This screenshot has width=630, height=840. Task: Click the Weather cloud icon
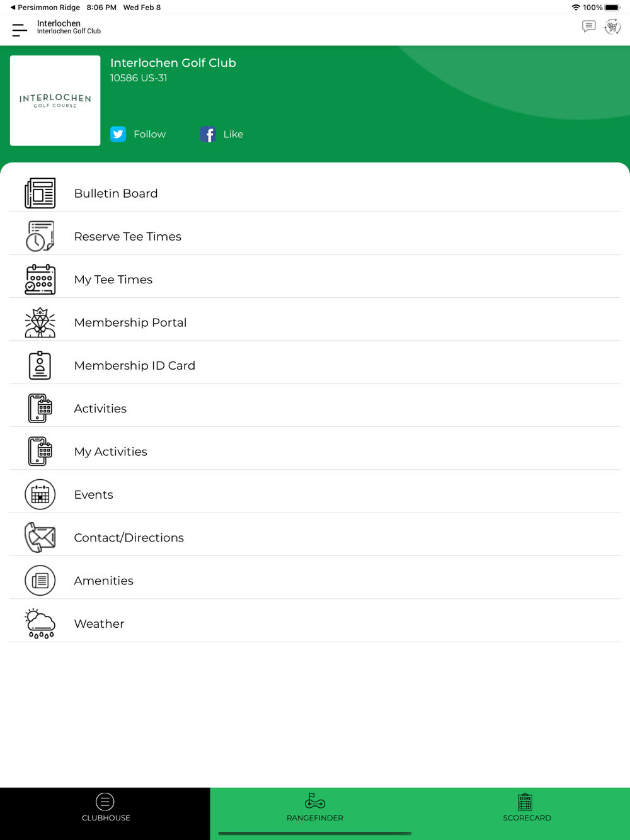[x=40, y=623]
